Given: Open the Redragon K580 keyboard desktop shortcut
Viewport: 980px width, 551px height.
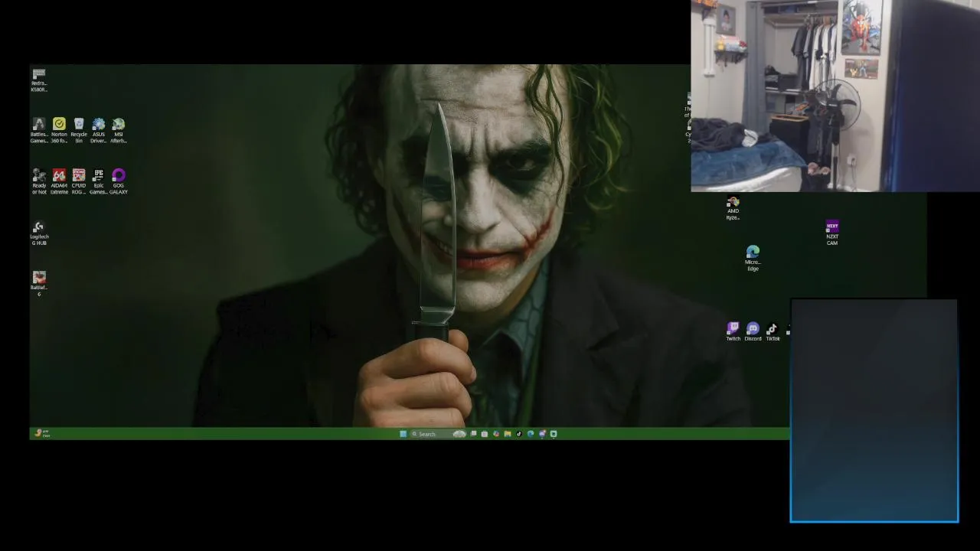Looking at the screenshot, I should [x=39, y=80].
